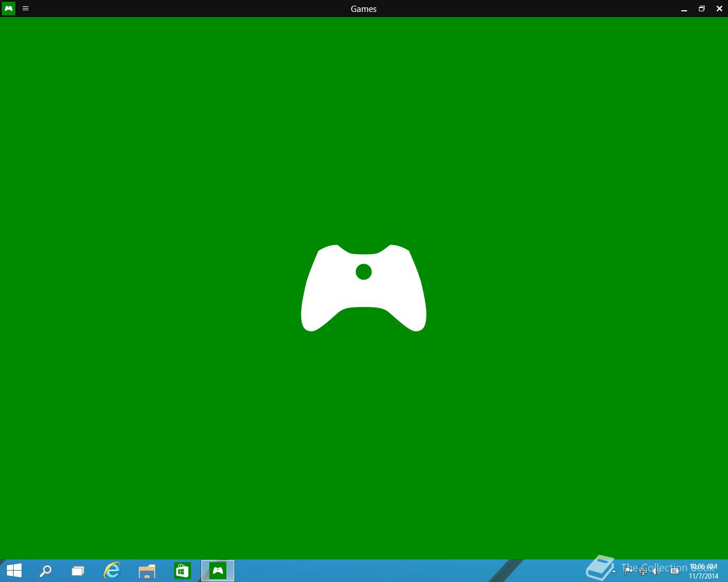Launch Internet Explorer from the taskbar
Viewport: 728px width, 582px height.
click(112, 571)
